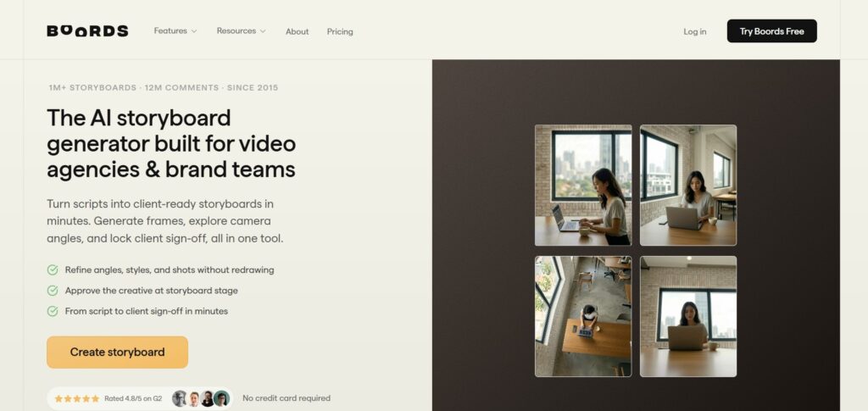
Task: Click the Try Boords Free button
Action: [x=771, y=31]
